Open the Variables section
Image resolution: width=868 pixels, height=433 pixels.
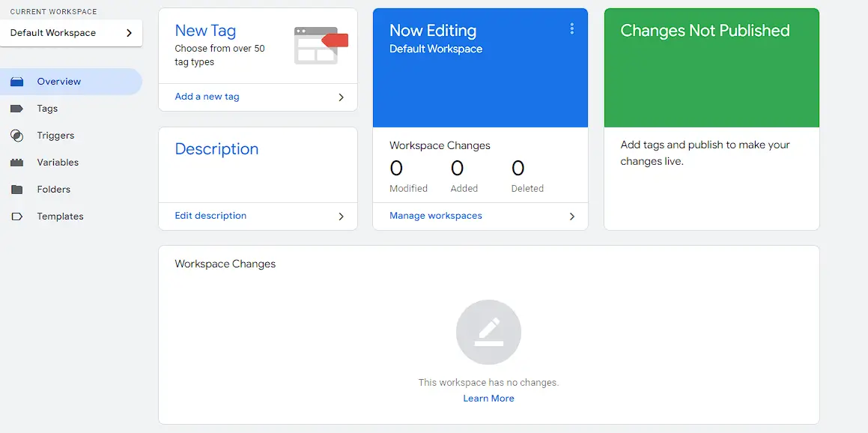[71, 163]
